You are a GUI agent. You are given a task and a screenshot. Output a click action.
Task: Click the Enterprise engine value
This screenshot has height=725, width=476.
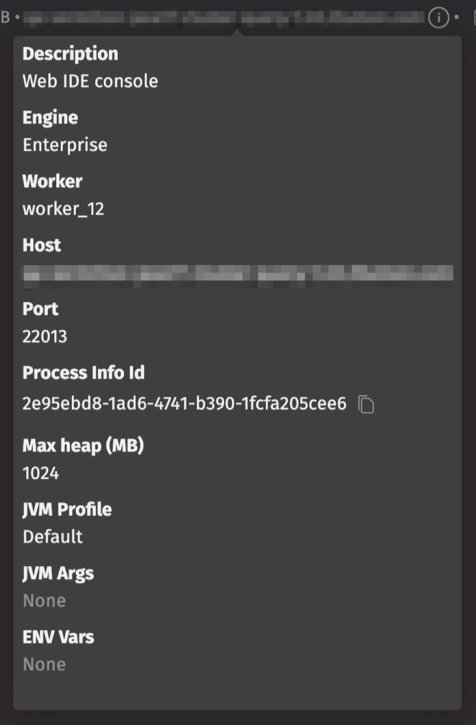coord(65,145)
